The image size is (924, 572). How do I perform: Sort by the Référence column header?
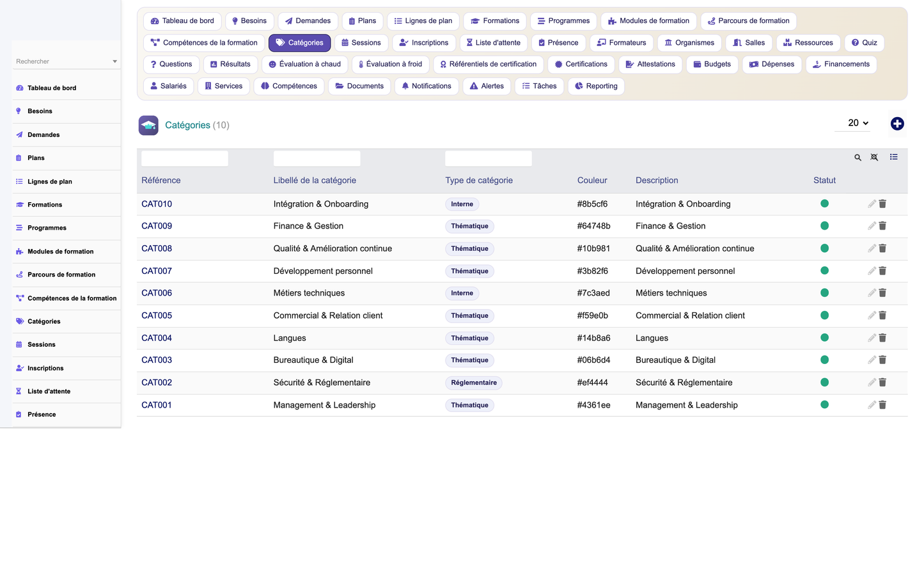click(x=161, y=180)
